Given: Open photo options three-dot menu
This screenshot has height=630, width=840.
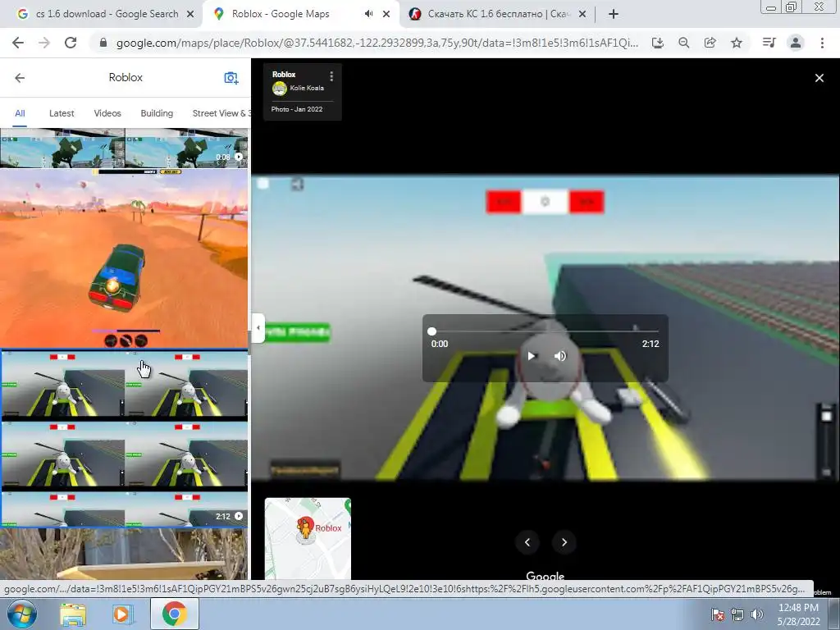Looking at the screenshot, I should click(331, 76).
